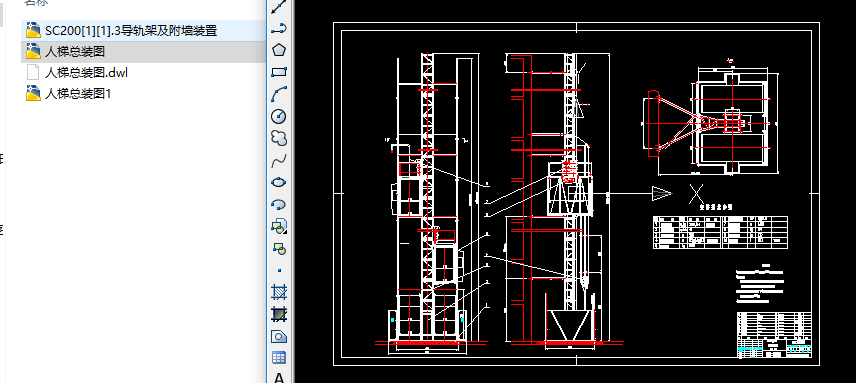Pick the Circle tool
Viewport: 856px width, 383px height.
(x=279, y=116)
